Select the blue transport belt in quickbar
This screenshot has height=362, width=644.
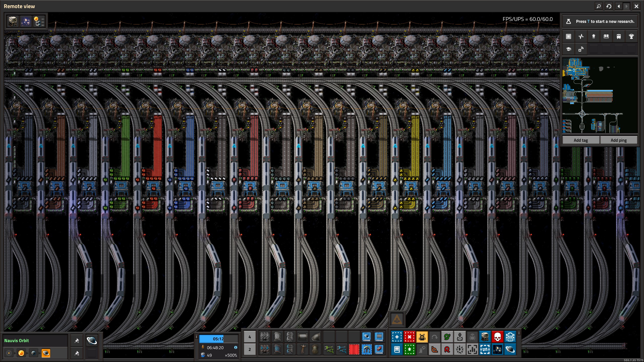tap(264, 349)
